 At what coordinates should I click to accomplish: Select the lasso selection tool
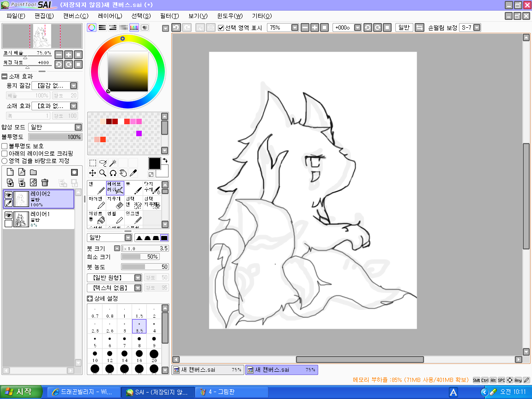click(x=103, y=163)
